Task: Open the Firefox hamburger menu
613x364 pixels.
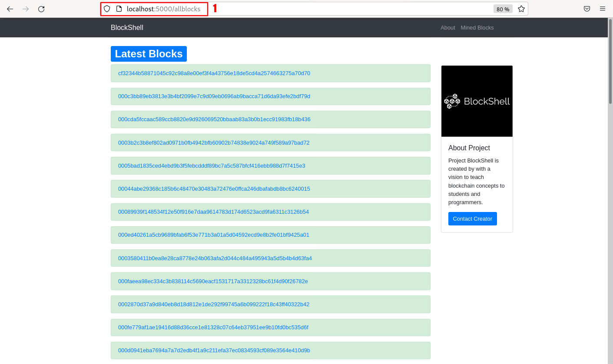Action: 602,9
